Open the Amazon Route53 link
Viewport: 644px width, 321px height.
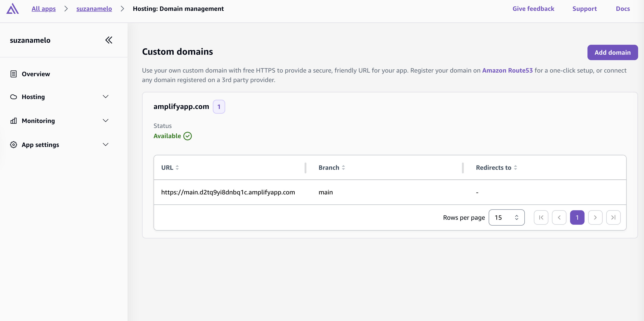pyautogui.click(x=507, y=71)
